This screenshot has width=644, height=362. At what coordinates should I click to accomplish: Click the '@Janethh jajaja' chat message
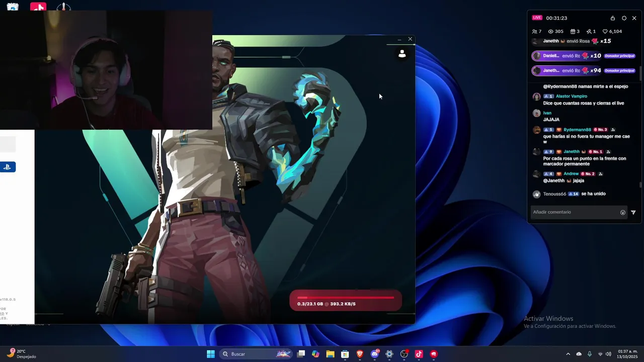[x=563, y=180]
